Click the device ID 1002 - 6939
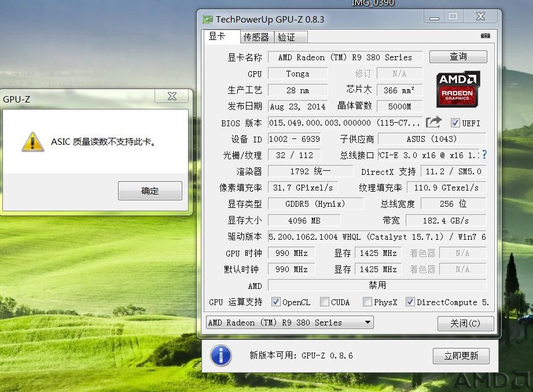Viewport: 533px width, 392px height. 295,139
